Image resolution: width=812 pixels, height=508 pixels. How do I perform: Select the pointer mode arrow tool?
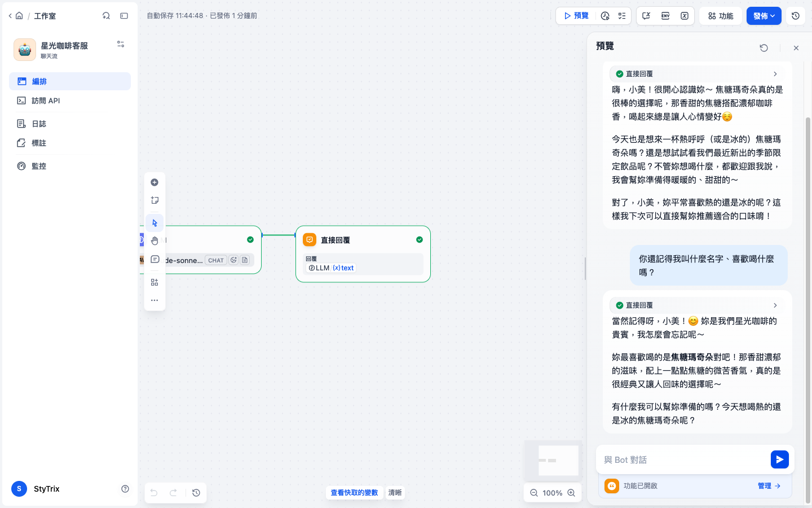[155, 223]
